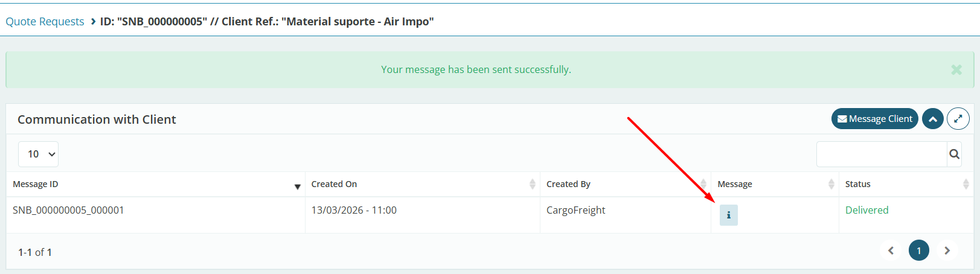This screenshot has height=274, width=980.
Task: Dismiss the success notification banner
Action: (x=956, y=69)
